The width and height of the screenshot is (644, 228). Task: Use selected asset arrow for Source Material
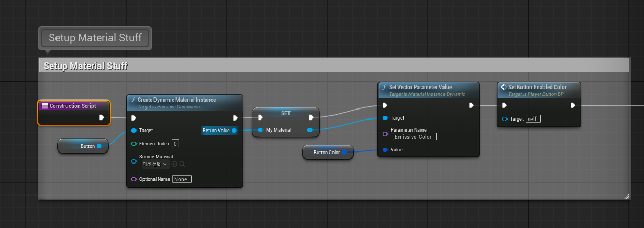pyautogui.click(x=174, y=164)
